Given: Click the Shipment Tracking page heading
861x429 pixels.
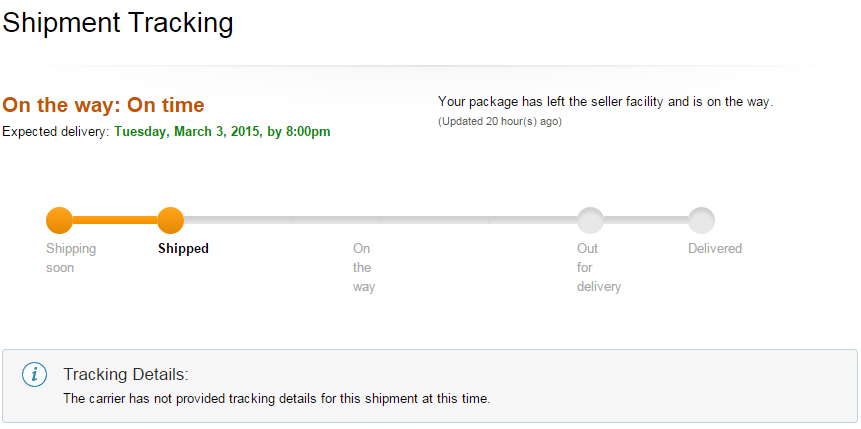Looking at the screenshot, I should [118, 23].
